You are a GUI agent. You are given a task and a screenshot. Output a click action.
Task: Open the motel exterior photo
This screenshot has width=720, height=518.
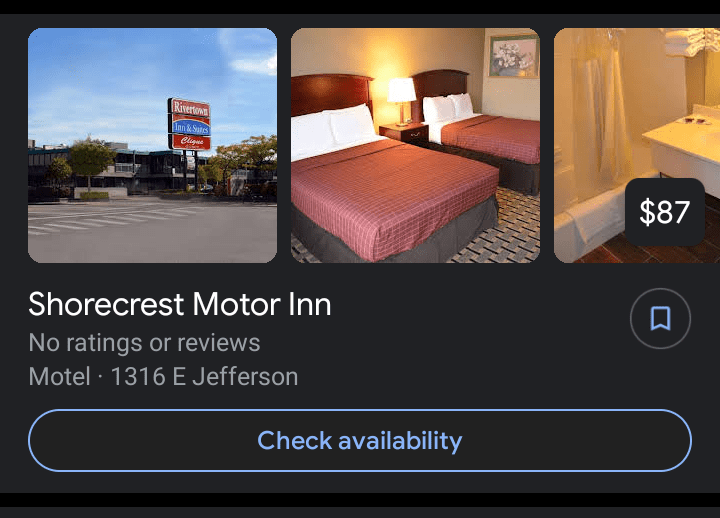(152, 146)
